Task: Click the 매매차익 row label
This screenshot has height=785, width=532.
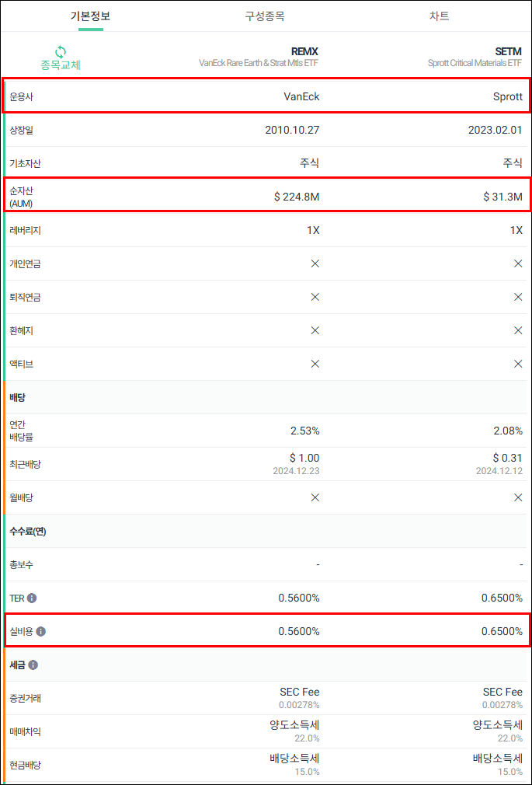Action: [26, 731]
